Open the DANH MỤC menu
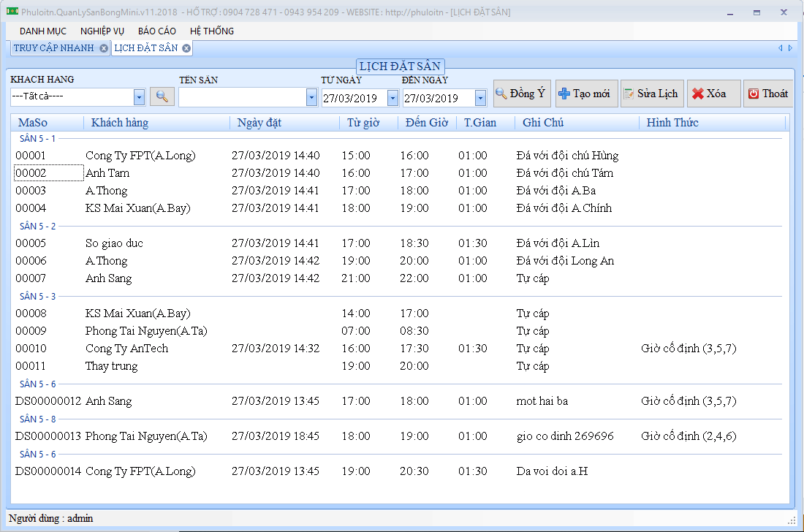804x532 pixels. point(43,31)
